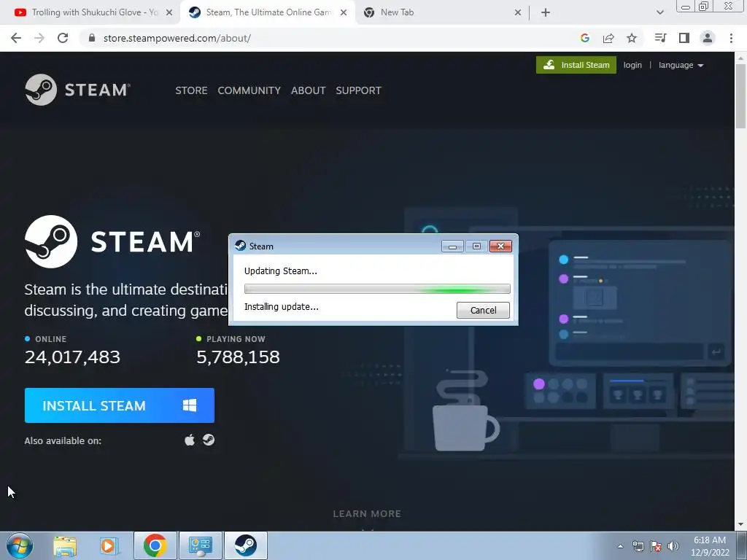Show hidden system tray icons
This screenshot has width=747, height=560.
[620, 546]
